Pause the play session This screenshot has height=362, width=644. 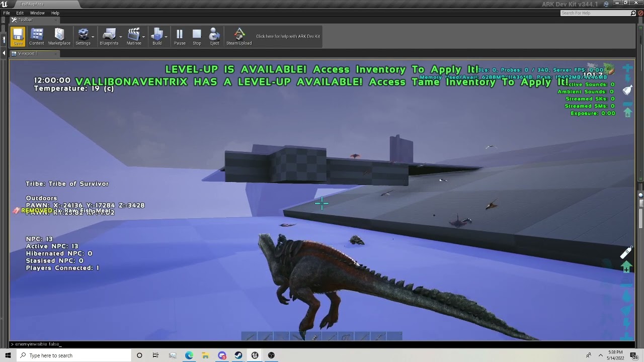coord(180,36)
